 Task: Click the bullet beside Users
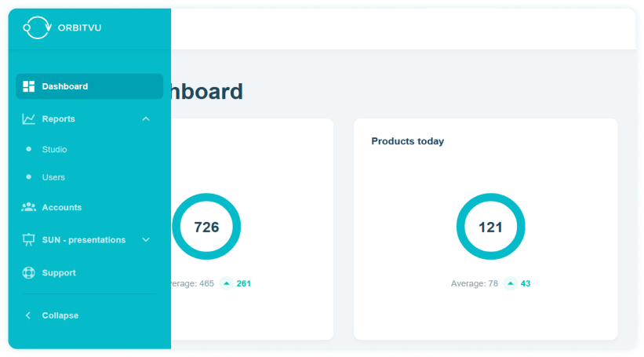(28, 177)
